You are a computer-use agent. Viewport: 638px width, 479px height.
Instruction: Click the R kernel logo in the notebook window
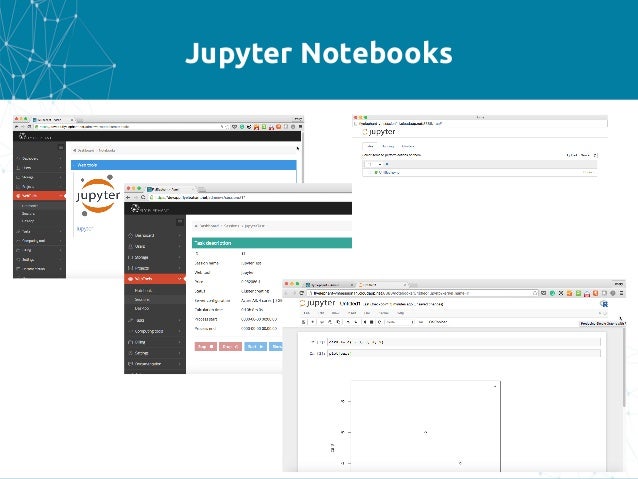pos(604,304)
